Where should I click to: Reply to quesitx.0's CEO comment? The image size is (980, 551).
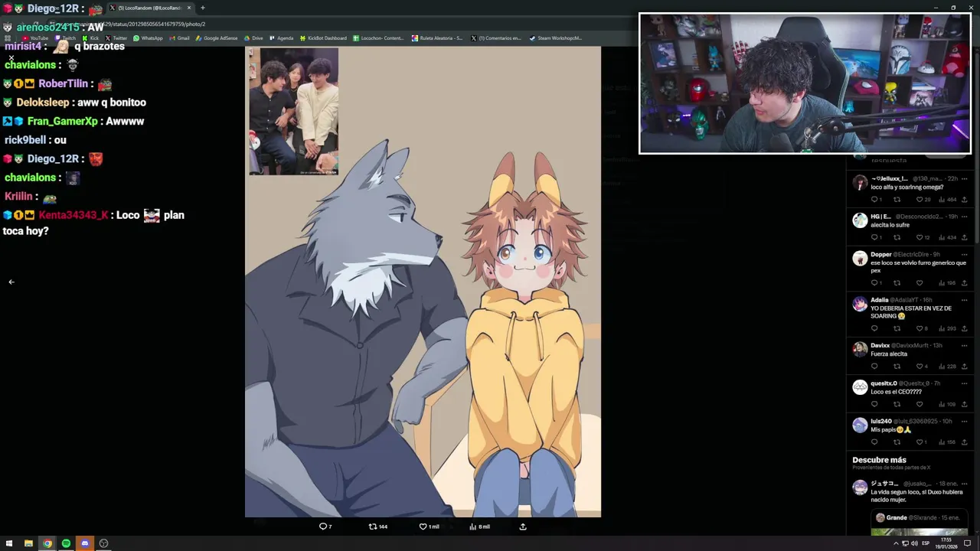[x=874, y=404]
